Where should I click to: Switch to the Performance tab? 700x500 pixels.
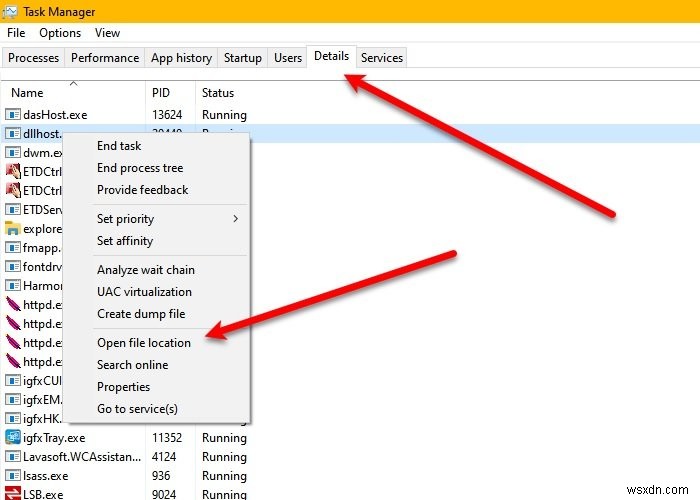(x=105, y=58)
